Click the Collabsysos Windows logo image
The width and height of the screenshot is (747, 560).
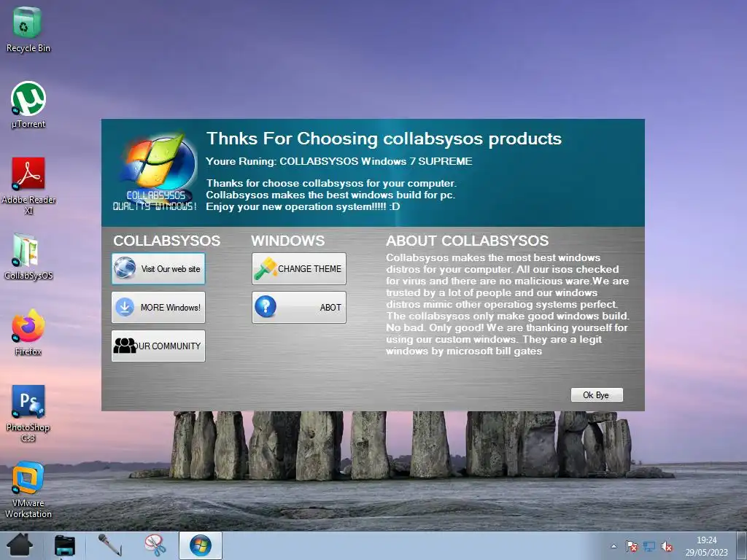tap(156, 171)
